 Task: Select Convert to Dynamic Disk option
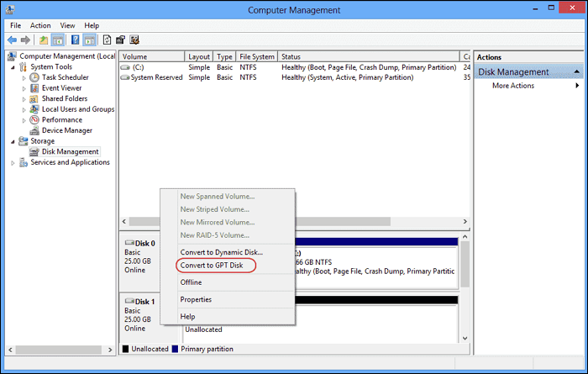tap(221, 252)
